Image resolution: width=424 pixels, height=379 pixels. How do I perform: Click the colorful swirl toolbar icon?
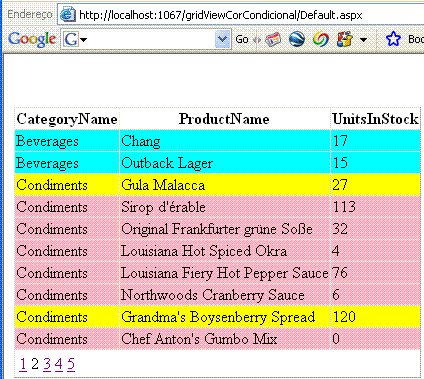[x=321, y=40]
